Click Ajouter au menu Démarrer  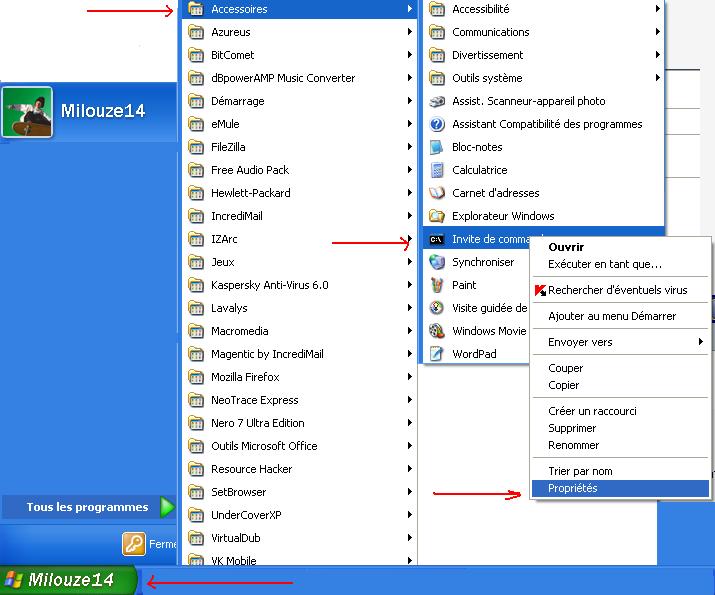tap(612, 316)
